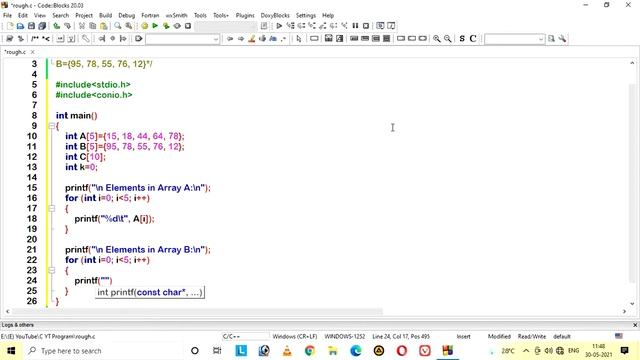Click the vertical scrollbar of the editor
Viewport: 640px width, 360px height.
632,184
